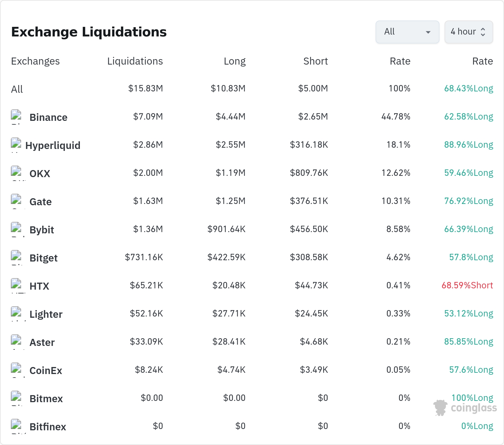Click the OKX exchange logo icon
504x445 pixels.
tap(16, 173)
